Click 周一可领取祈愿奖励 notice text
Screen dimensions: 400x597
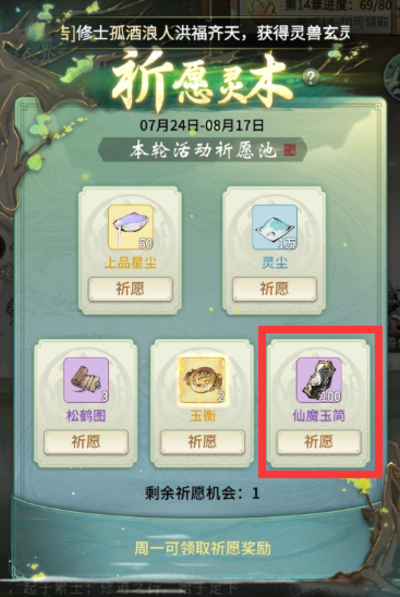202,549
